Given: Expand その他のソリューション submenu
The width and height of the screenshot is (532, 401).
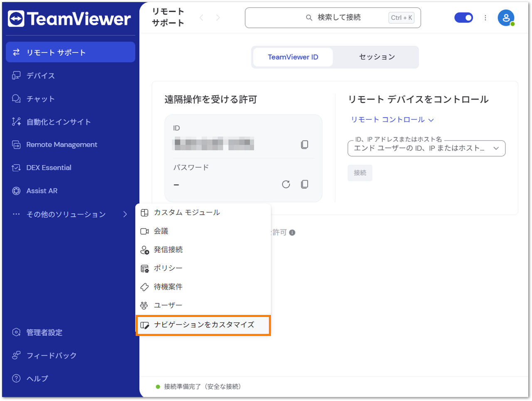Looking at the screenshot, I should (x=71, y=214).
